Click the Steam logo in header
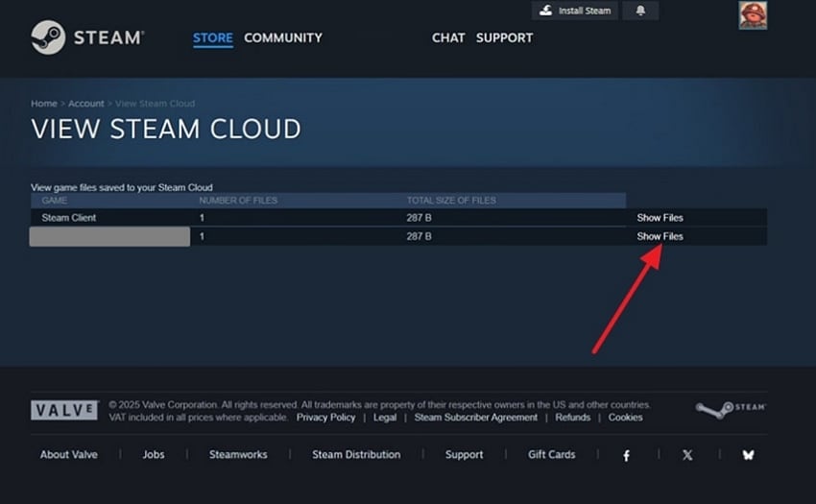This screenshot has width=816, height=504. pos(87,37)
